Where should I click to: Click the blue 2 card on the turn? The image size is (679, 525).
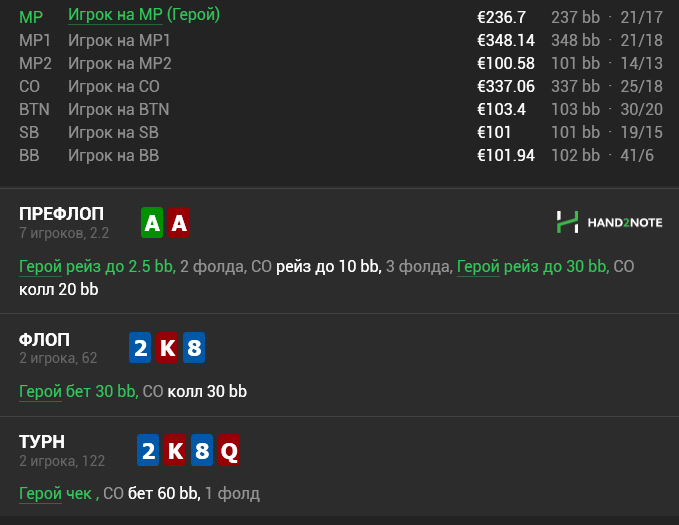pos(148,451)
